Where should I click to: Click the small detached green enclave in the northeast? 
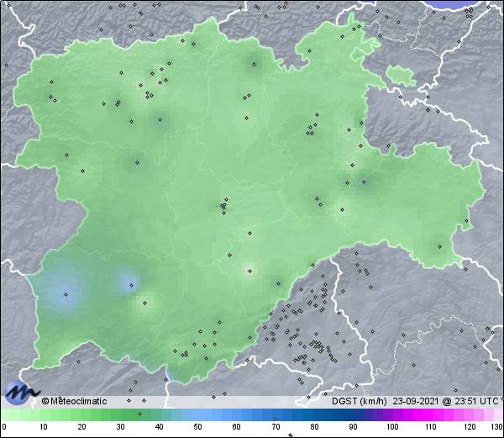point(400,76)
